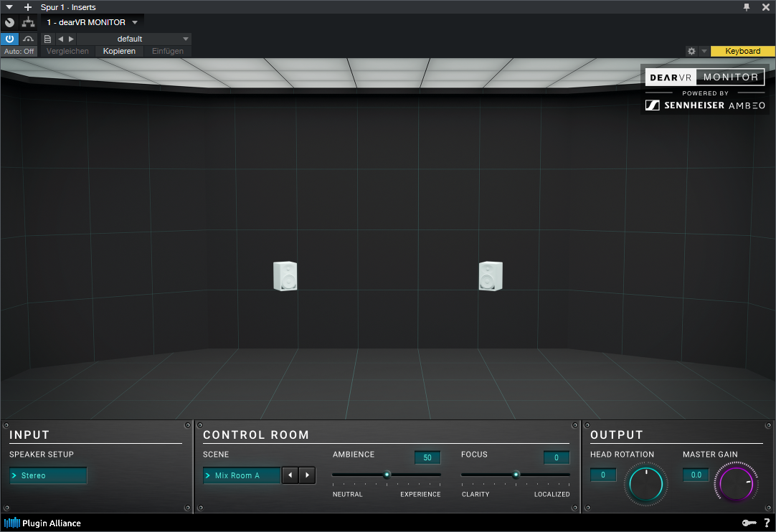
Task: Open the Stereo speaker setup dropdown
Action: point(49,475)
